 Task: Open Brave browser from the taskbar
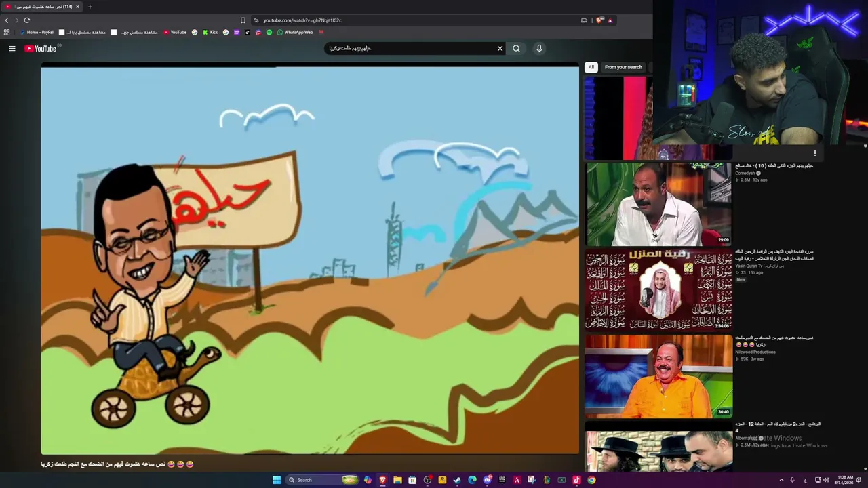point(382,480)
